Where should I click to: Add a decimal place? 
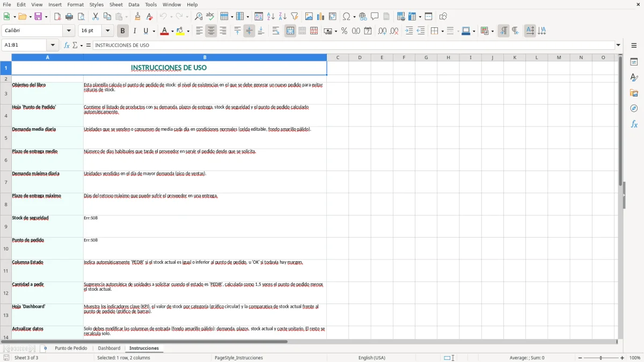click(382, 31)
